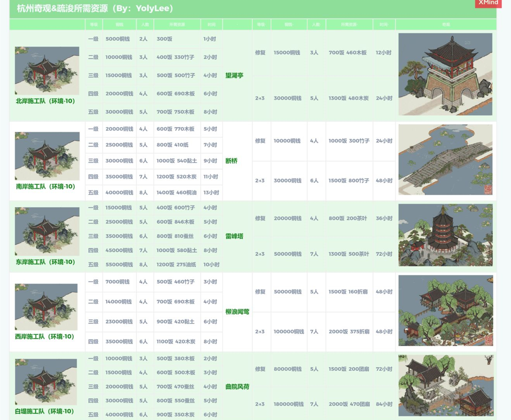The width and height of the screenshot is (511, 420).
Task: Select the label 南岸施工队（环境-10）
Action: point(45,186)
